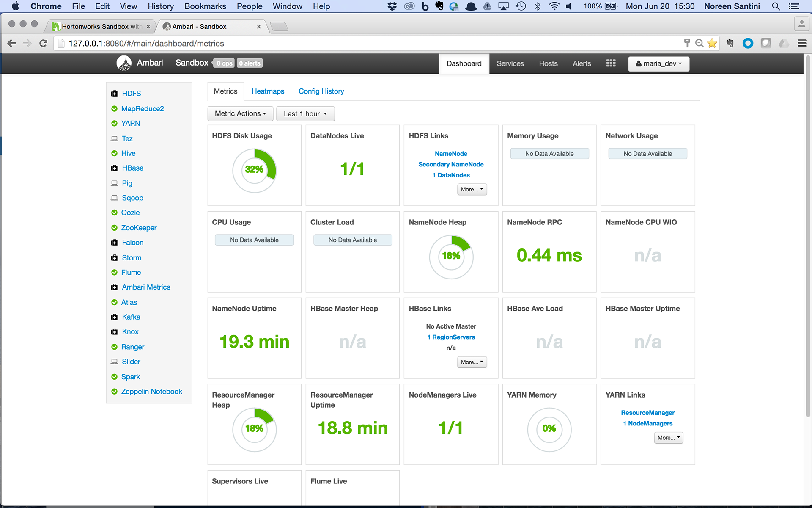Reload the page with the refresh icon

pyautogui.click(x=43, y=43)
